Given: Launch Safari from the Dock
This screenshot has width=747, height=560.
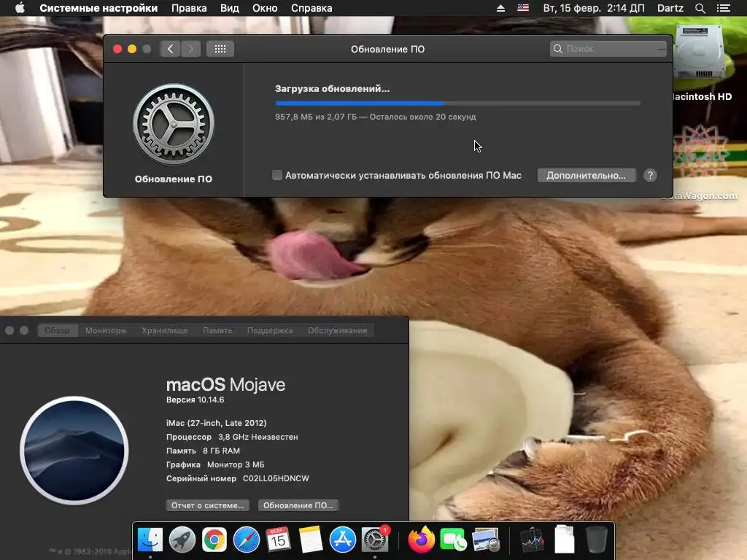Looking at the screenshot, I should (247, 540).
